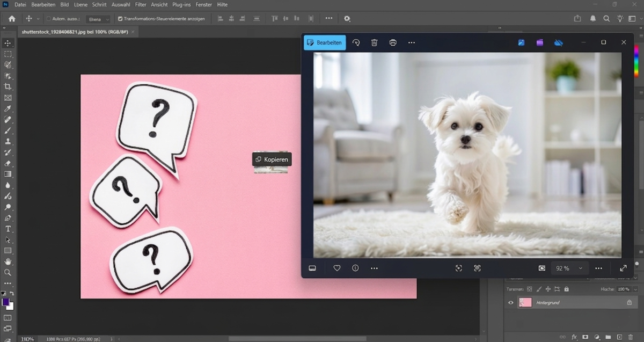Click the Bearbeiten button in the photo viewer
644x342 pixels.
(x=324, y=42)
